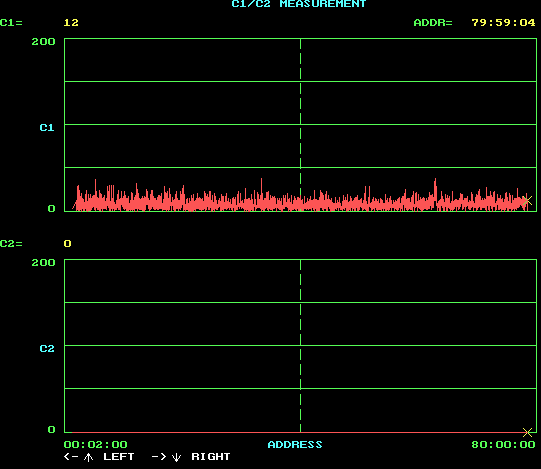The image size is (541, 469).
Task: Click the C1= value 12 readout
Action: click(x=71, y=23)
